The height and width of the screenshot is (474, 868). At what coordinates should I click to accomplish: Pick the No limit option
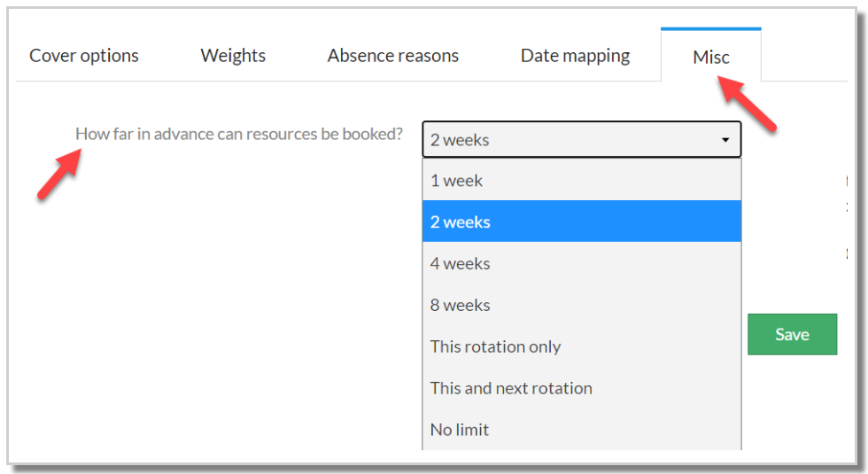tap(581, 429)
